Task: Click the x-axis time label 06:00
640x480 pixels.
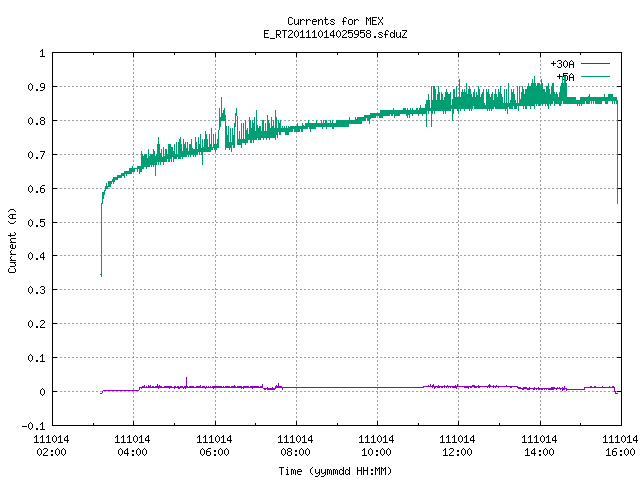Action: pos(214,452)
